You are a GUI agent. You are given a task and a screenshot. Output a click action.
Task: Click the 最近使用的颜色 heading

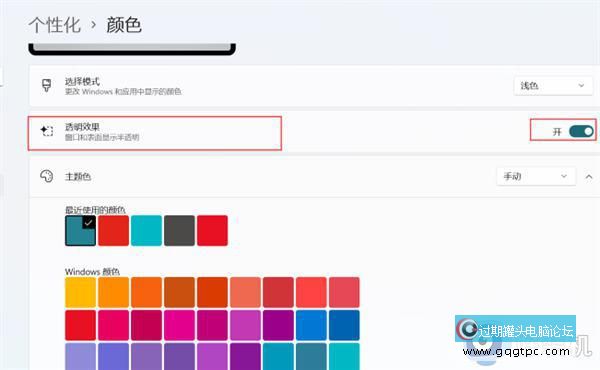click(95, 210)
